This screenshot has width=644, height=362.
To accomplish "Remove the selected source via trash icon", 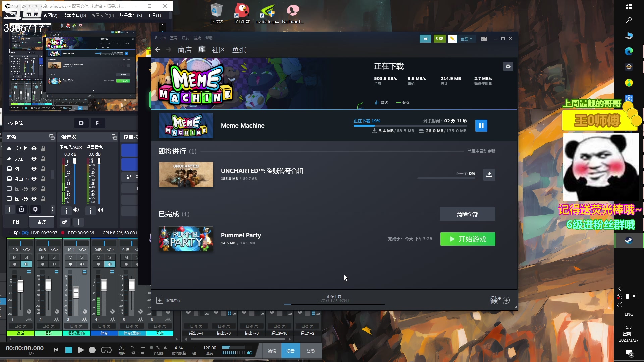I will click(21, 209).
